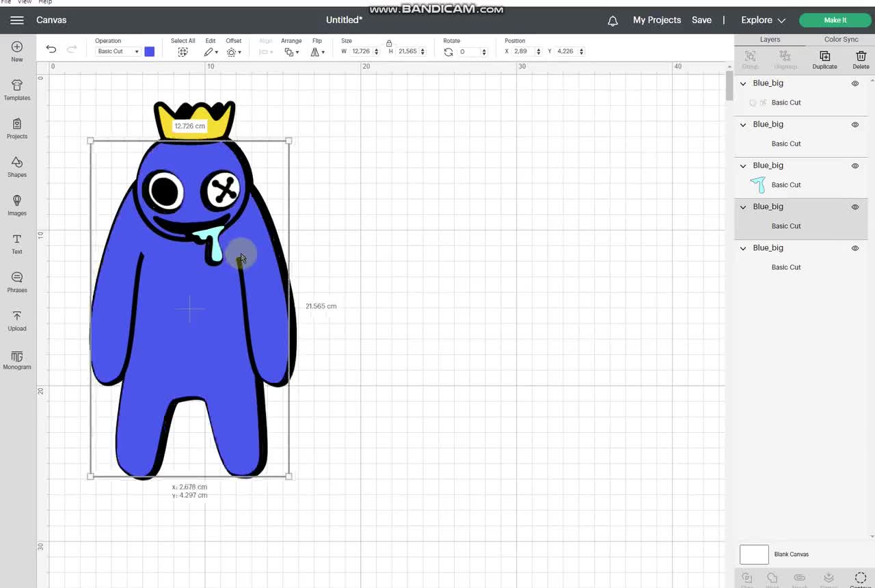The image size is (875, 588).
Task: Select the yellow crown on canvas
Action: pyautogui.click(x=195, y=122)
